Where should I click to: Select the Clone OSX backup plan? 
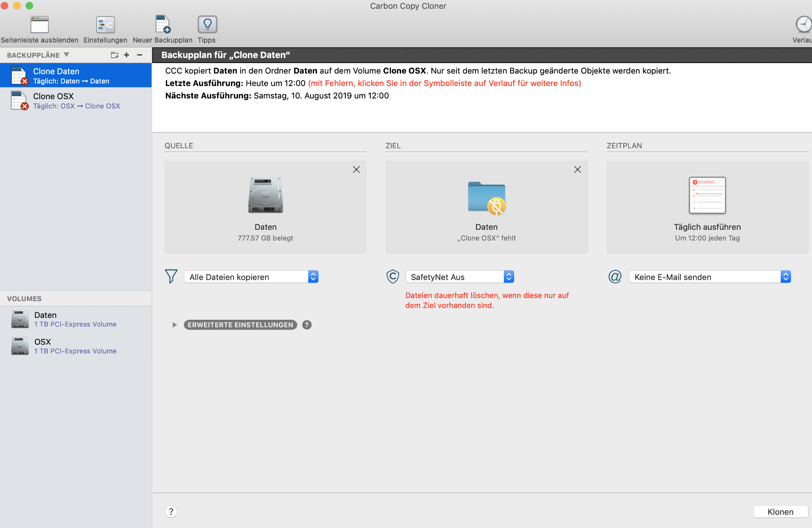[x=76, y=101]
